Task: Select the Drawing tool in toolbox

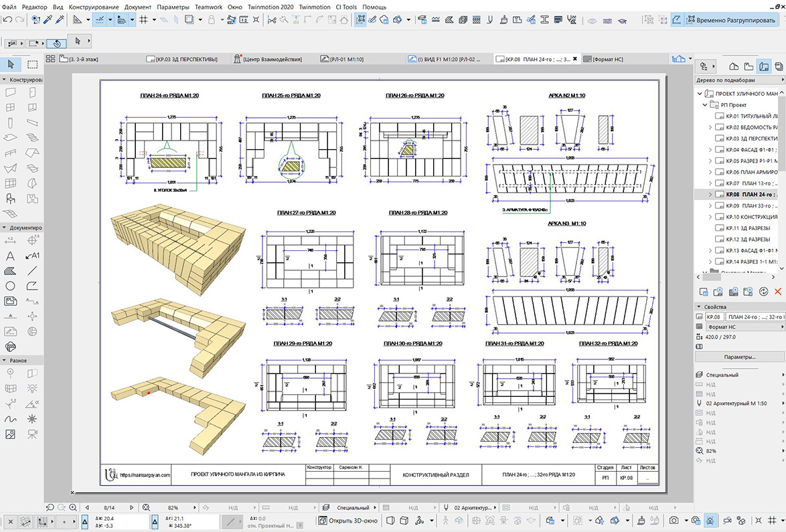Action: pos(10,301)
